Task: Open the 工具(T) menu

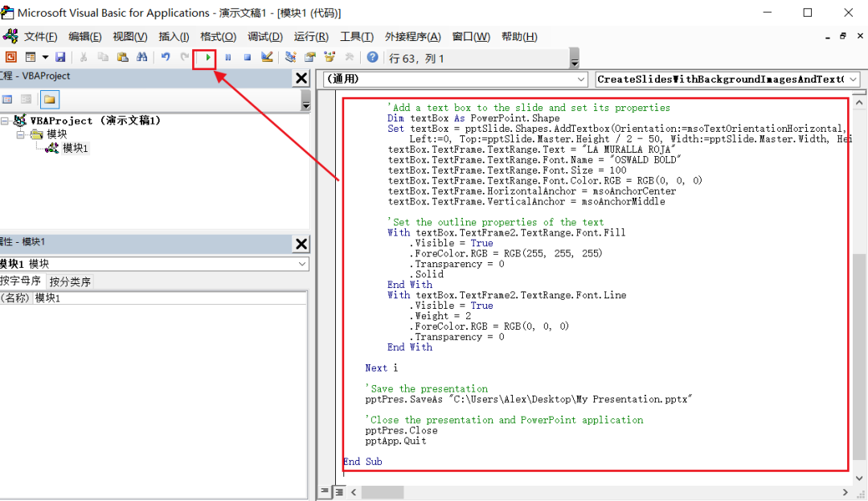Action: (x=357, y=36)
